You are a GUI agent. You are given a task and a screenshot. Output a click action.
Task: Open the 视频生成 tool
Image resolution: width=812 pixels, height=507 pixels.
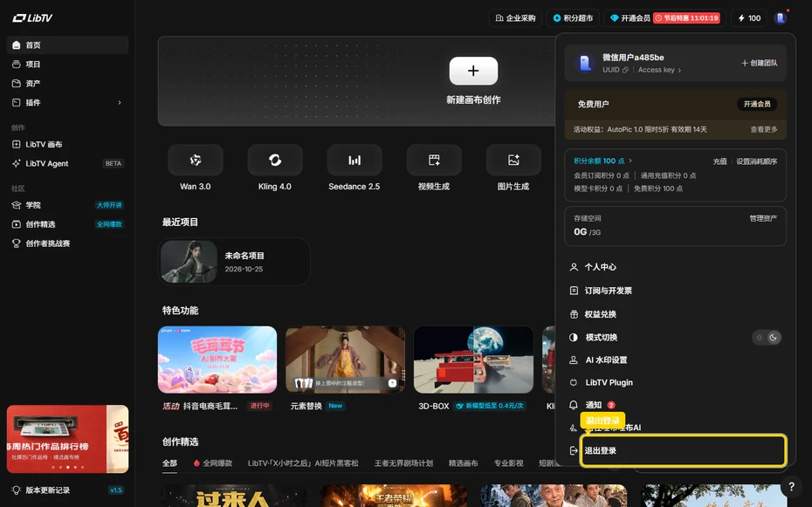pos(434,168)
